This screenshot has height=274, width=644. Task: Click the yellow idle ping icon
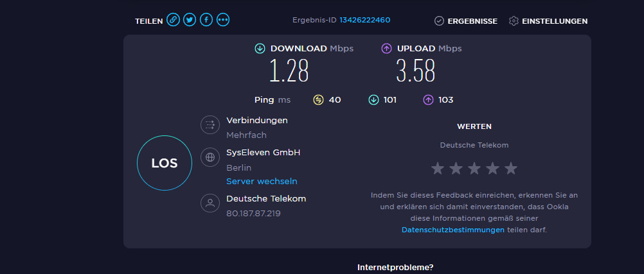point(318,99)
